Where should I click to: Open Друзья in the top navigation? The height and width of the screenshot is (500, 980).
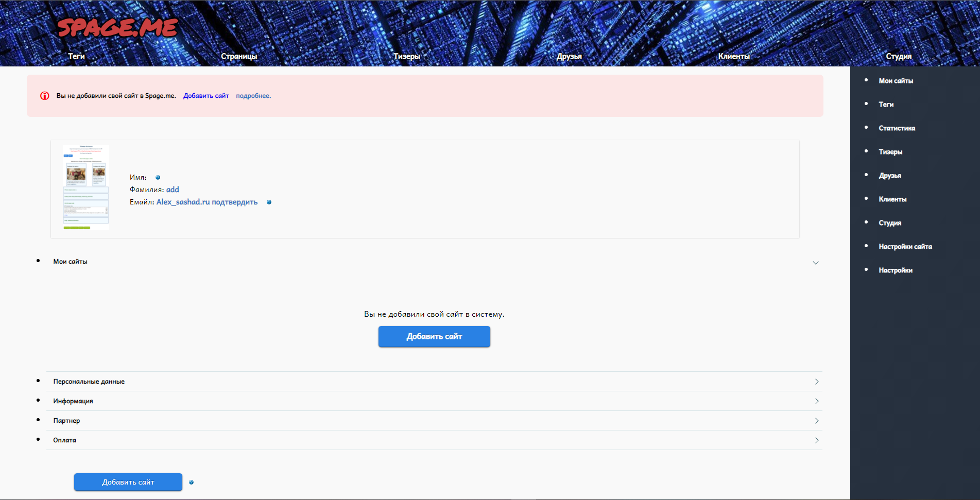tap(569, 56)
